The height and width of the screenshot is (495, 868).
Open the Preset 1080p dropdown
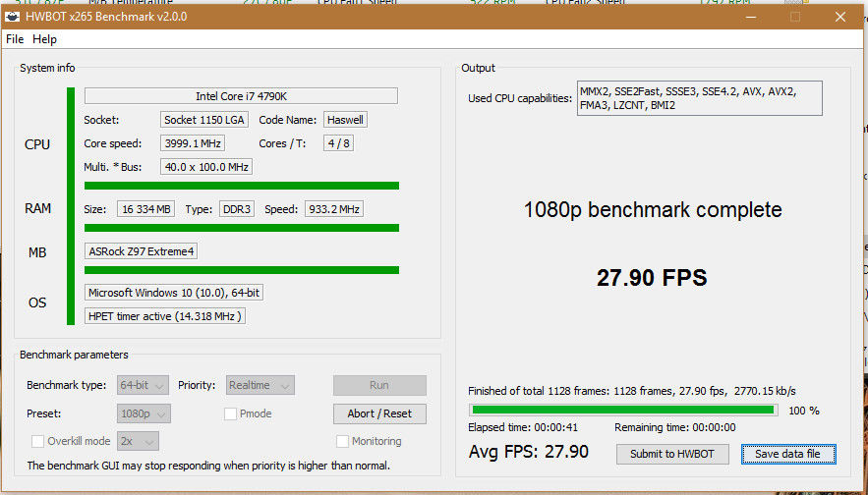[x=144, y=413]
